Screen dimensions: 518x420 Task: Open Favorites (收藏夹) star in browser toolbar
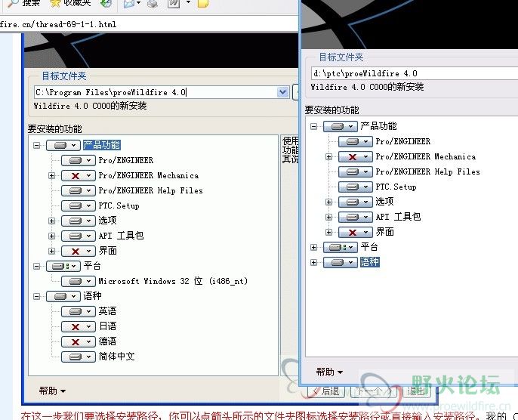[55, 3]
